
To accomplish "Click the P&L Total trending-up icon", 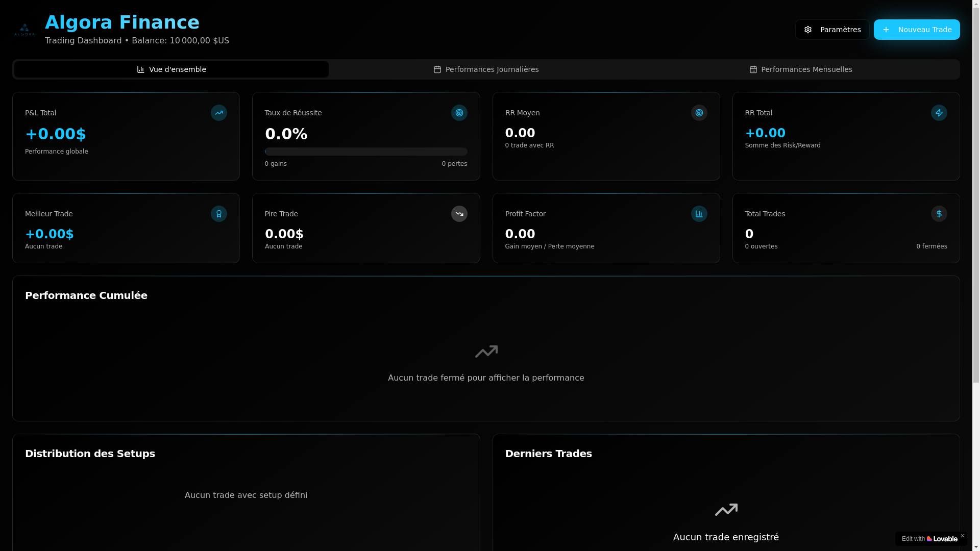I will coord(219,113).
